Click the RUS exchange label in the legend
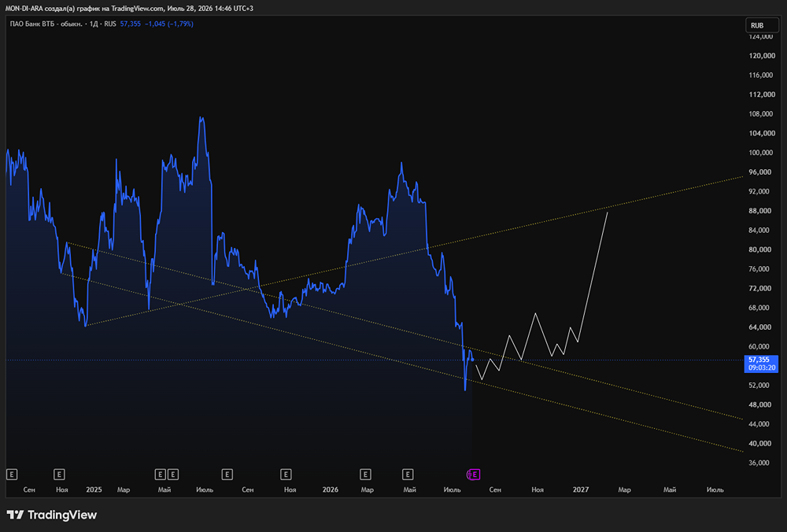Viewport: 787px width, 532px height. [x=110, y=24]
